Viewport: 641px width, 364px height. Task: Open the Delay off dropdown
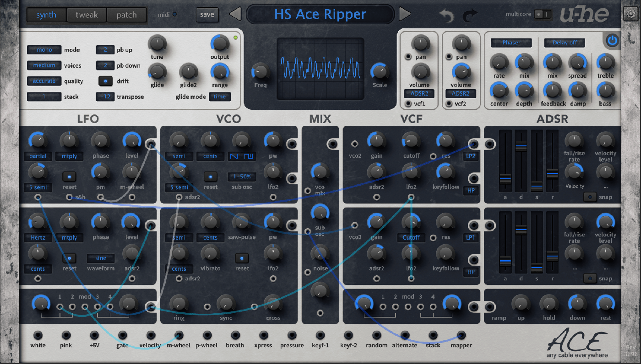click(x=565, y=43)
